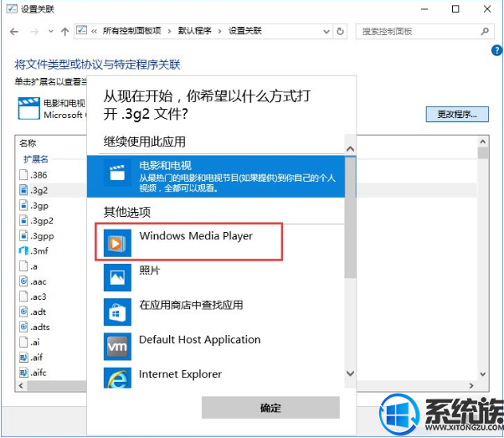Click the .aif file icon
Image resolution: width=504 pixels, height=438 pixels.
click(x=23, y=357)
